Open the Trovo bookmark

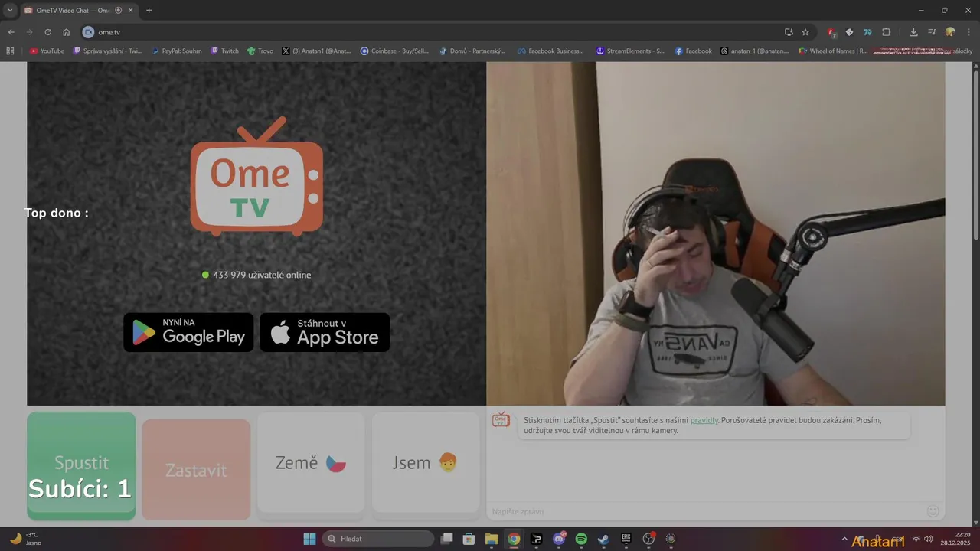(x=260, y=51)
